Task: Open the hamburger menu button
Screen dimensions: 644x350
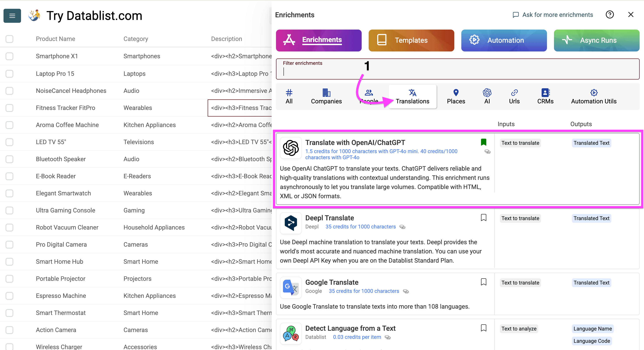Action: 12,16
